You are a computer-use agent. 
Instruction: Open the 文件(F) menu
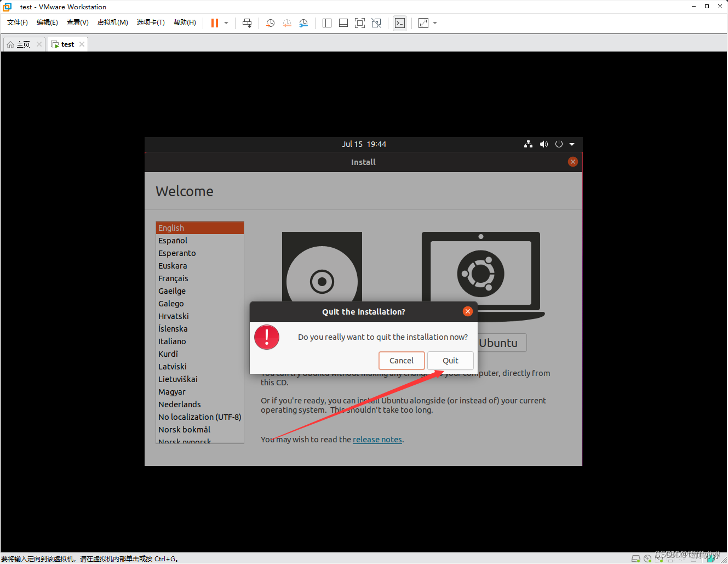click(18, 22)
